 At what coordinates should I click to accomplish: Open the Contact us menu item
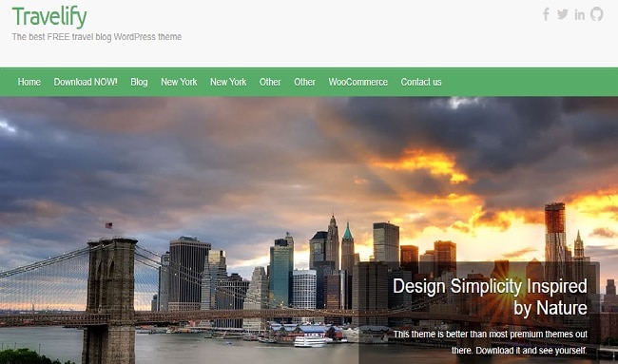[x=421, y=82]
